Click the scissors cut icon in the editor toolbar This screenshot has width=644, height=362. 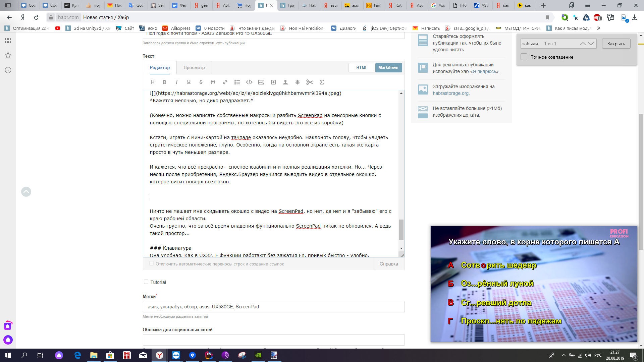click(x=309, y=82)
